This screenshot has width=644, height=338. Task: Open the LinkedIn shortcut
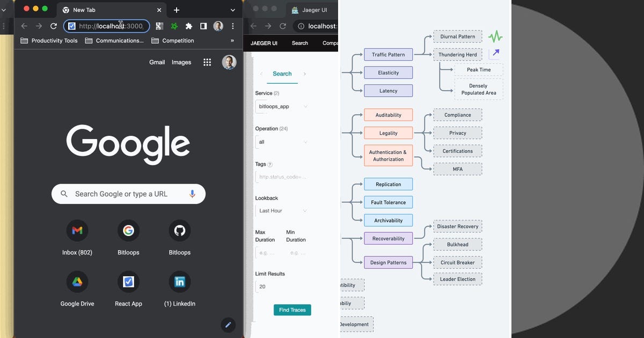click(x=179, y=281)
